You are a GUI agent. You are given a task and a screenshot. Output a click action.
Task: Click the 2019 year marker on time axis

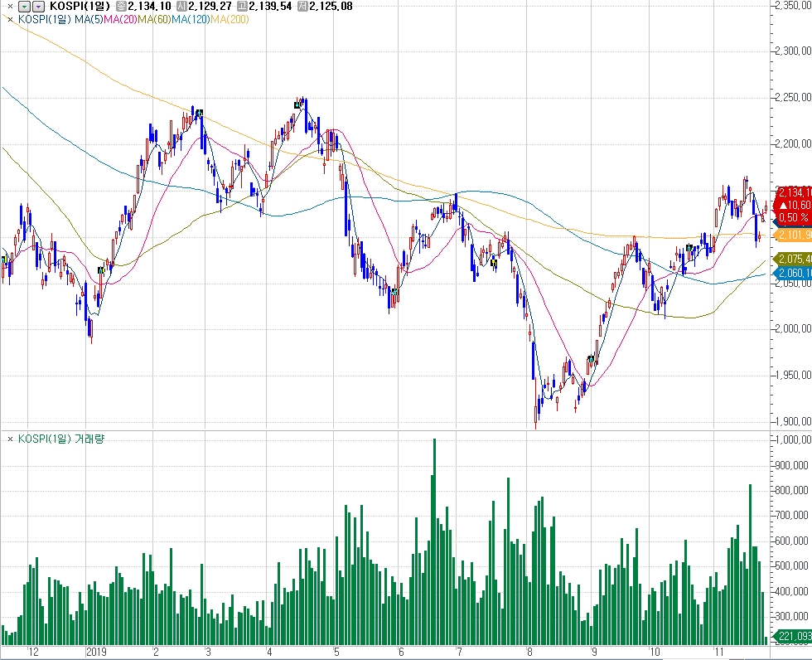coord(98,653)
